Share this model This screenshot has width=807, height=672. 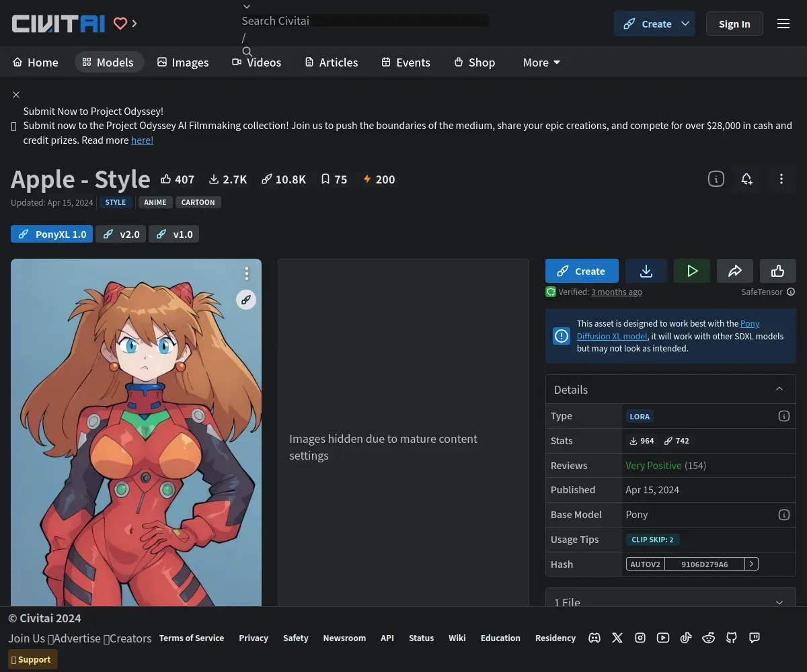[x=735, y=271]
